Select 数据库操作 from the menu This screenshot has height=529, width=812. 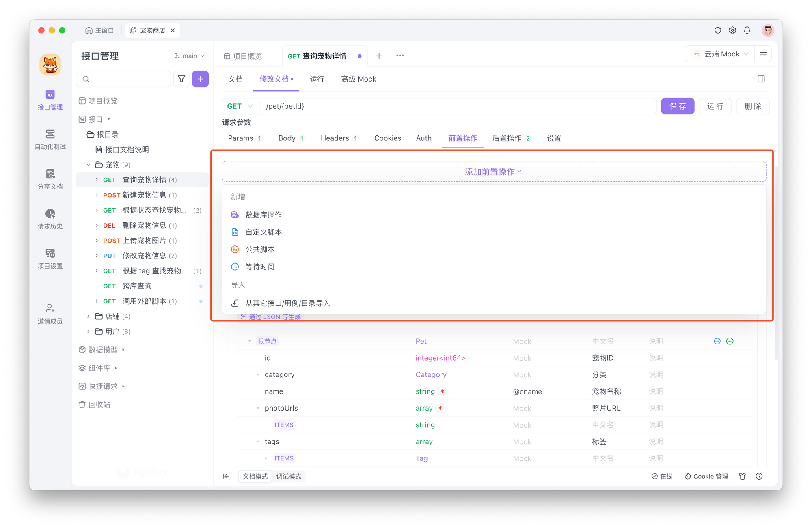263,215
